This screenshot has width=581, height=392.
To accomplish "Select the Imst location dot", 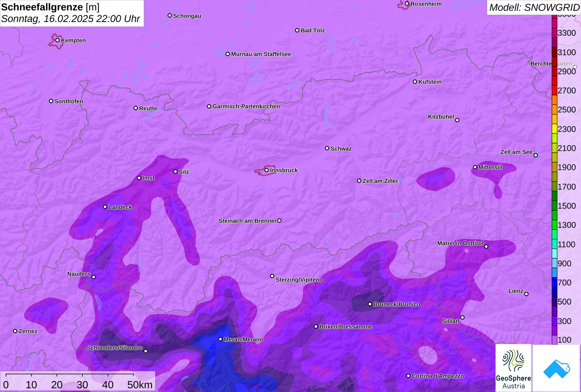I will tap(139, 178).
